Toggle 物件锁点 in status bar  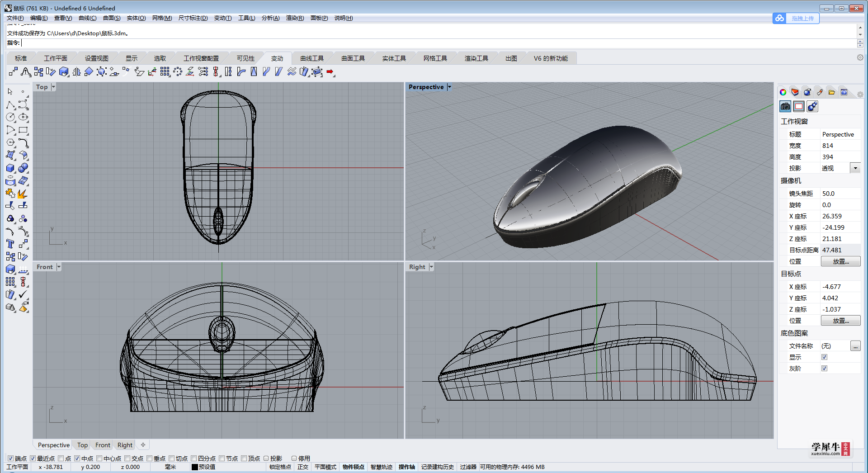354,467
